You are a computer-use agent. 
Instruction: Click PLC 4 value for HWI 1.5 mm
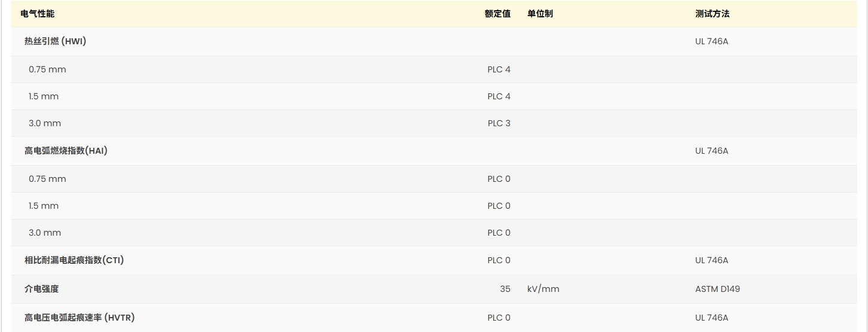tap(499, 96)
